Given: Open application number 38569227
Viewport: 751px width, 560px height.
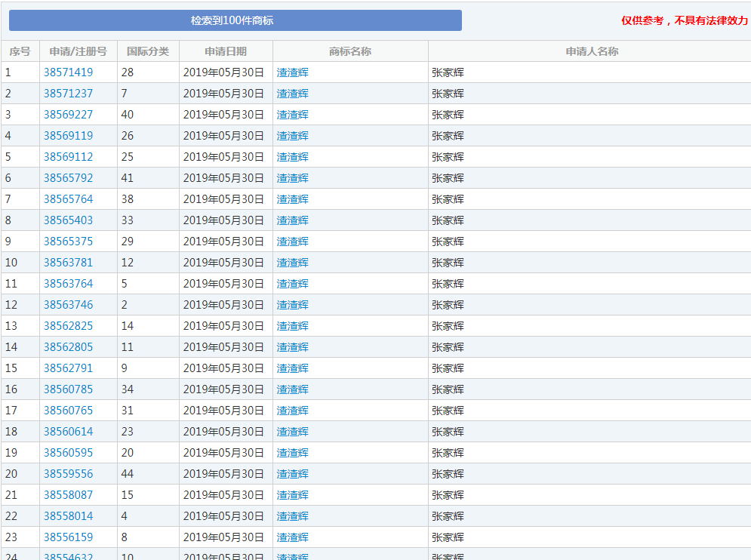Looking at the screenshot, I should (x=68, y=115).
